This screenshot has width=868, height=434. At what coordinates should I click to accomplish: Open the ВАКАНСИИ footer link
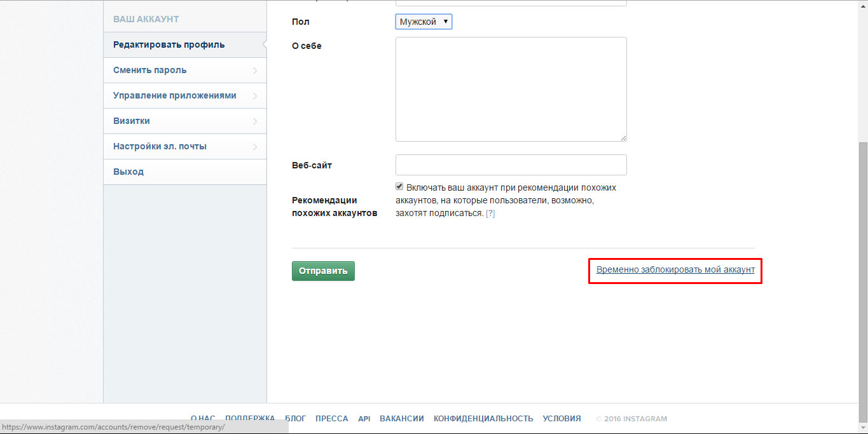pyautogui.click(x=401, y=418)
